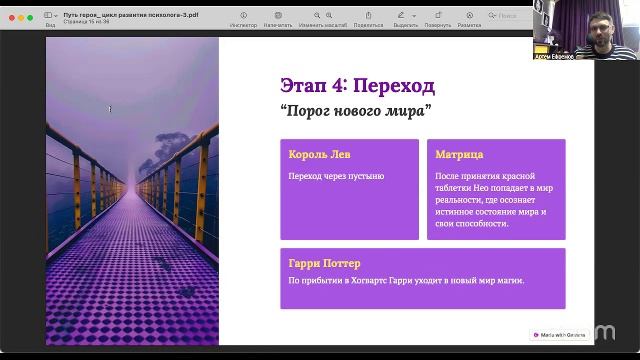Click the red close window button

click(12, 18)
